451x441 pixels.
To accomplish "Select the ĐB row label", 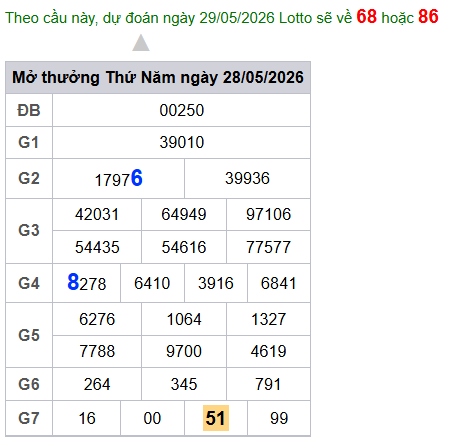I will coord(29,110).
